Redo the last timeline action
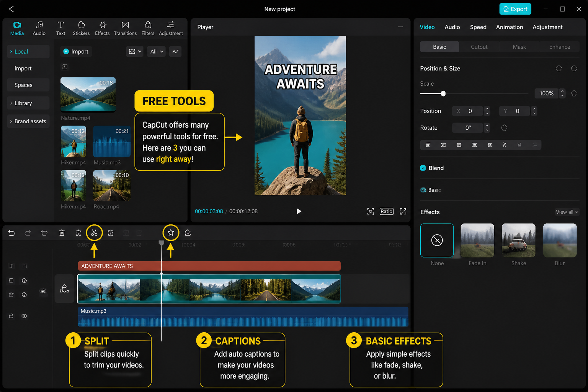 (x=28, y=233)
